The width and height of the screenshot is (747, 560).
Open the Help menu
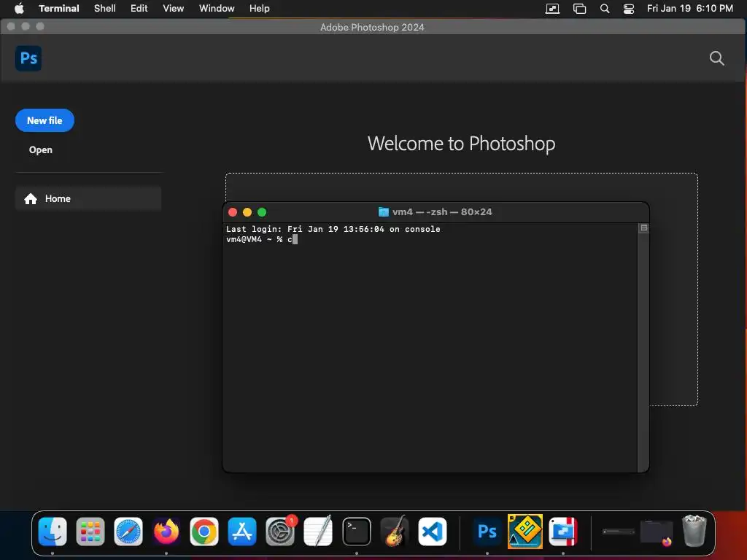click(x=260, y=8)
